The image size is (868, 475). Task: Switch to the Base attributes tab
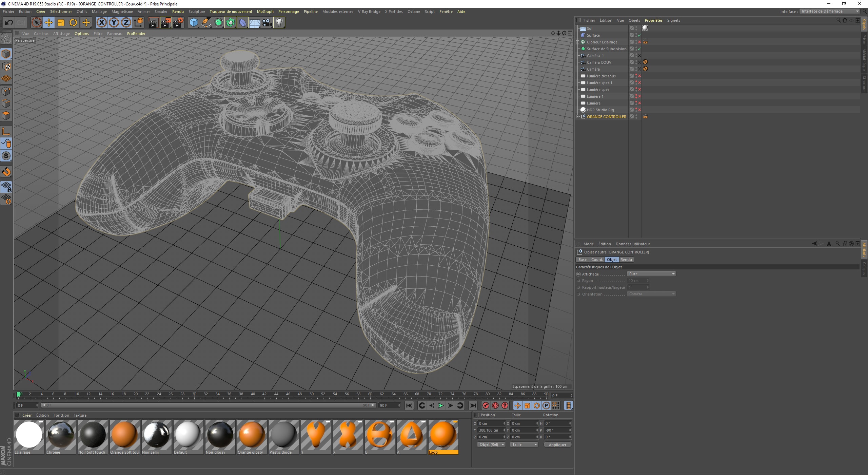click(x=583, y=260)
